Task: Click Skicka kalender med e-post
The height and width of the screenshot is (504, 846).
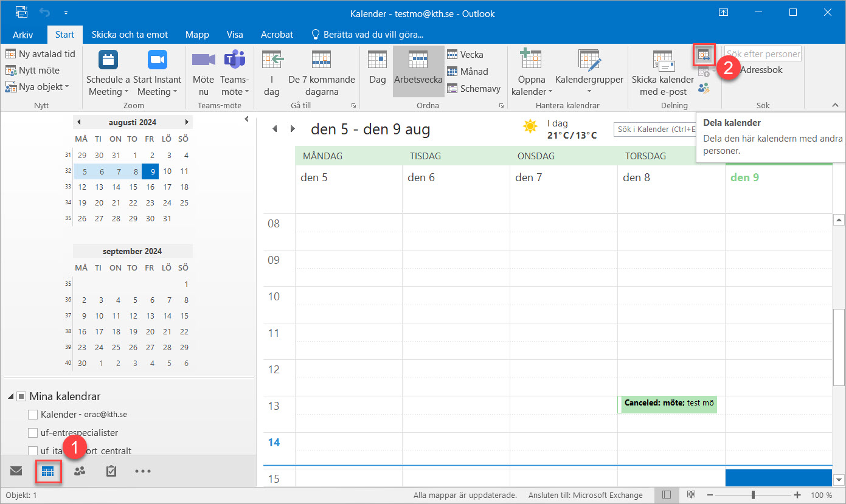Action: click(x=663, y=73)
